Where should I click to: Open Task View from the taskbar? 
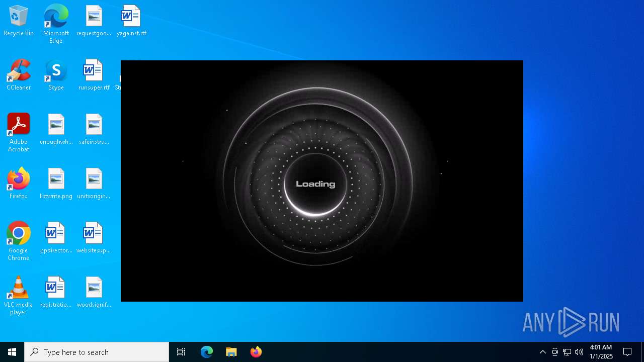pyautogui.click(x=181, y=352)
